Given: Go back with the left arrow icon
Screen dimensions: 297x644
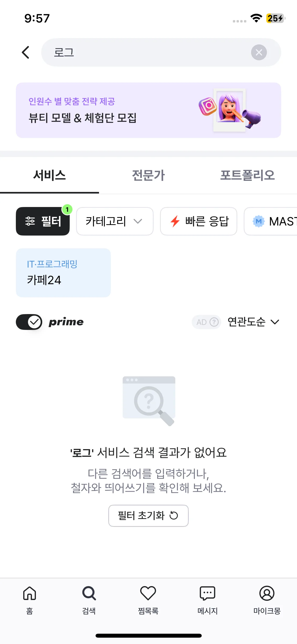Looking at the screenshot, I should (26, 52).
